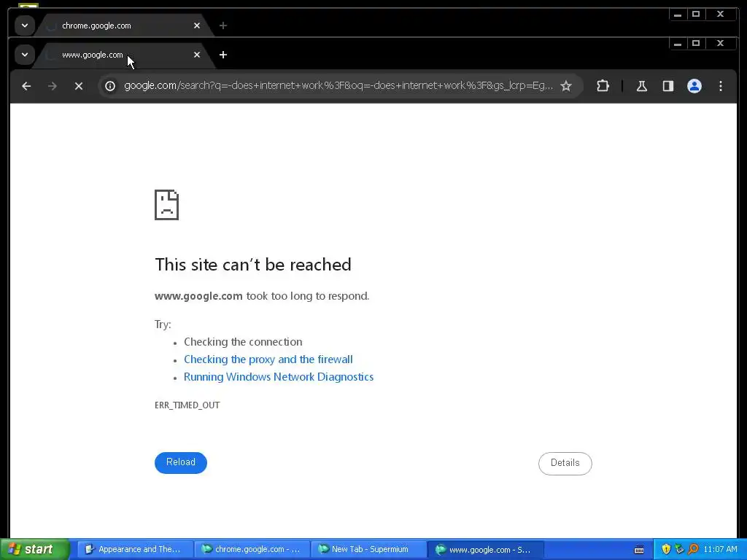Image resolution: width=747 pixels, height=560 pixels.
Task: Expand the tab search dropdown in front window
Action: point(25,55)
